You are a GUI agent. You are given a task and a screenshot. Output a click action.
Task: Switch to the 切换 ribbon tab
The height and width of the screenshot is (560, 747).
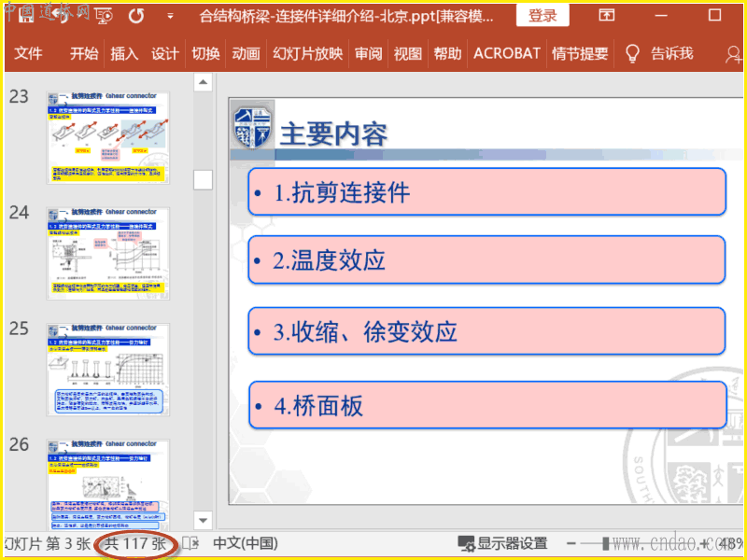205,53
